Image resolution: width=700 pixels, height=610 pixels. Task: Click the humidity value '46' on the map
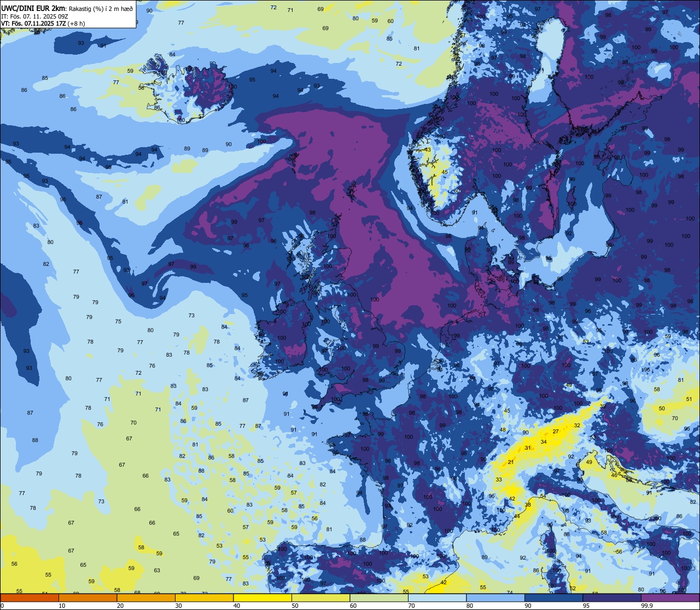(x=614, y=475)
